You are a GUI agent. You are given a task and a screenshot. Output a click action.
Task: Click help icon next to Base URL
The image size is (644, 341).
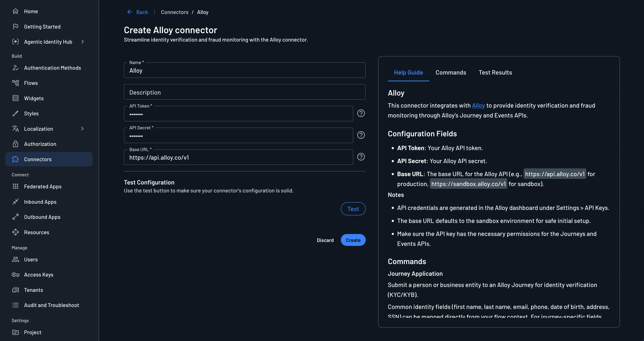361,157
